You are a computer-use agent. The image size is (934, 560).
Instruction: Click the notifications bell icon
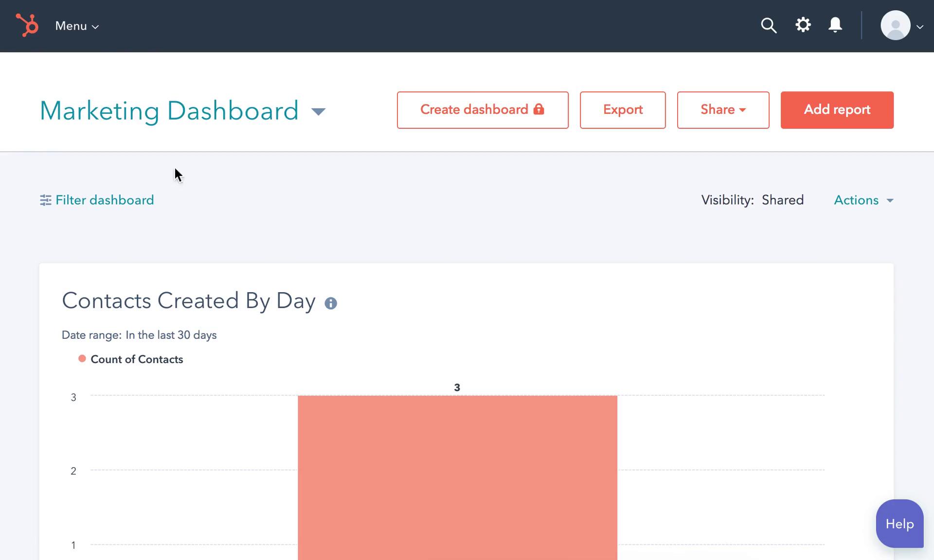tap(836, 25)
